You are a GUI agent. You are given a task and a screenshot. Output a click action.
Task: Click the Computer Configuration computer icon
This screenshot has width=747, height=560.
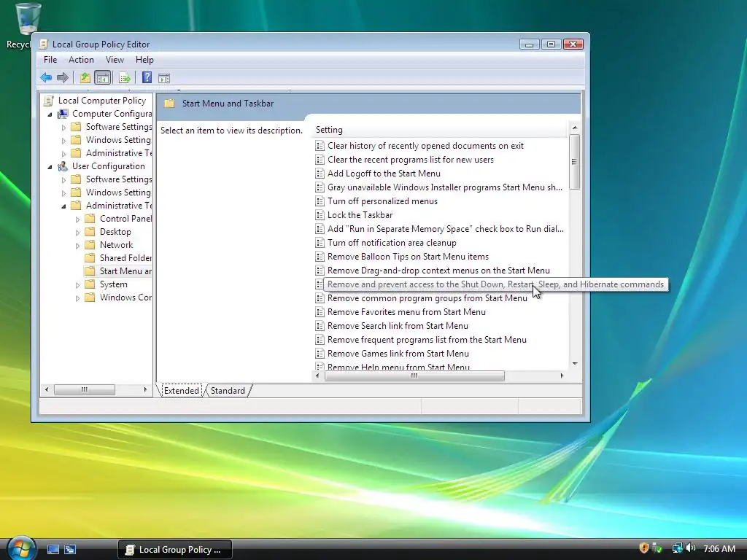coord(63,114)
